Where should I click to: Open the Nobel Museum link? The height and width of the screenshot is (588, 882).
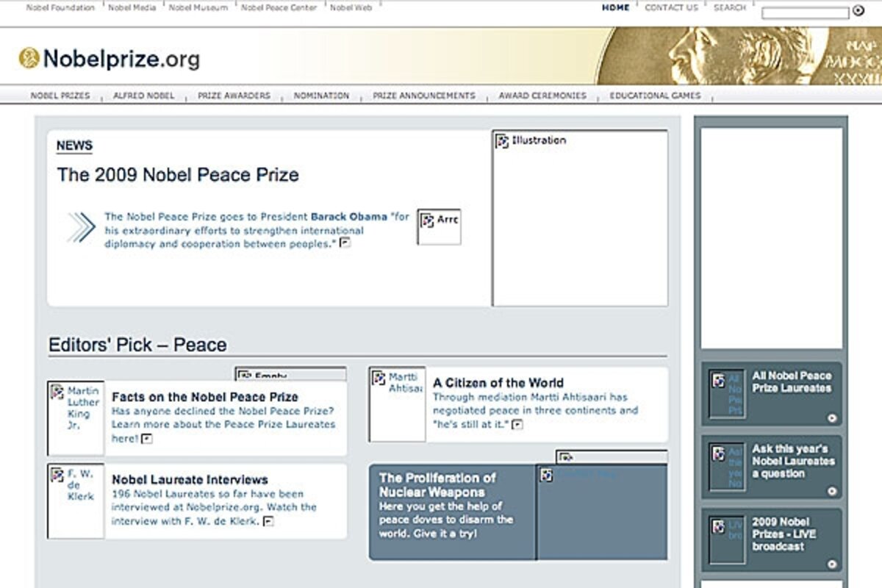click(x=198, y=7)
